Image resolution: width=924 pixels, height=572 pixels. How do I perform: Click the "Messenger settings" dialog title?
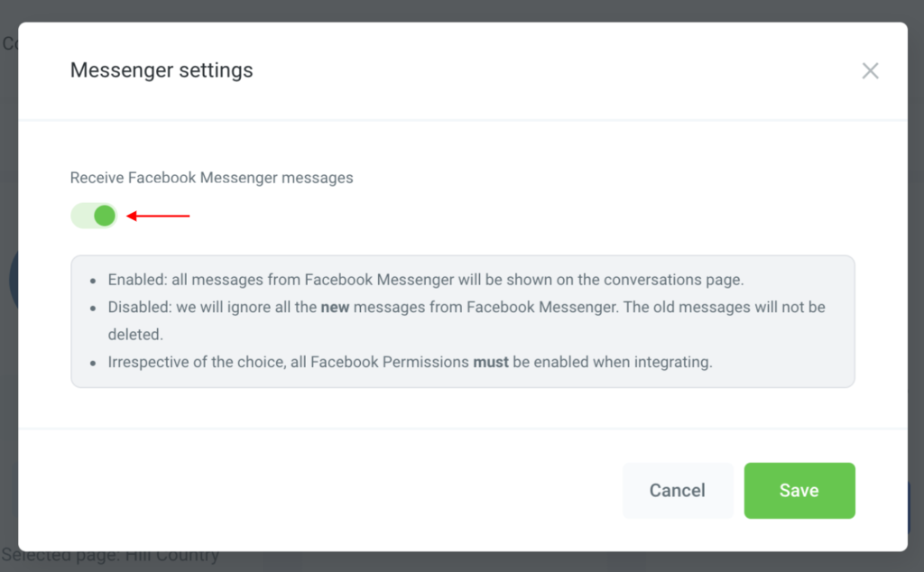tap(162, 69)
